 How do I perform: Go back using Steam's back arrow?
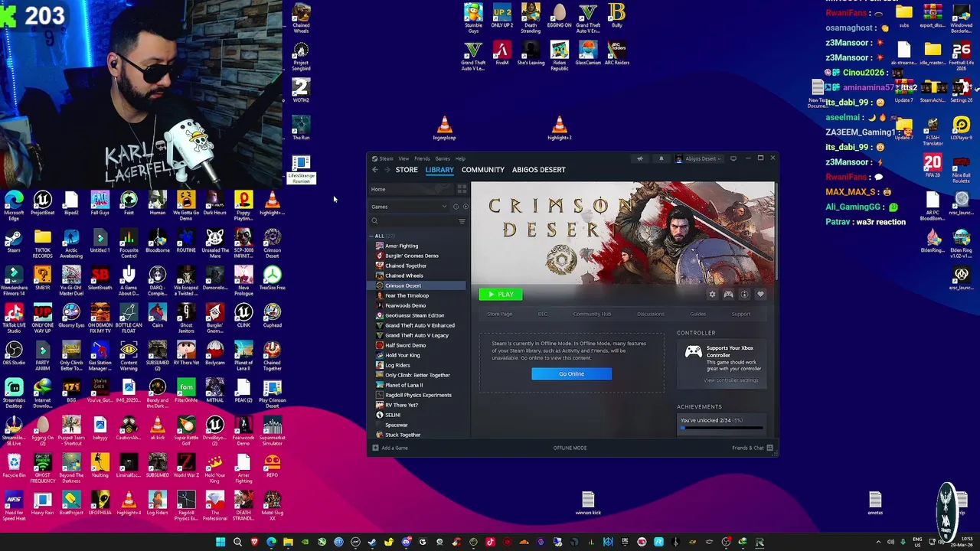375,170
